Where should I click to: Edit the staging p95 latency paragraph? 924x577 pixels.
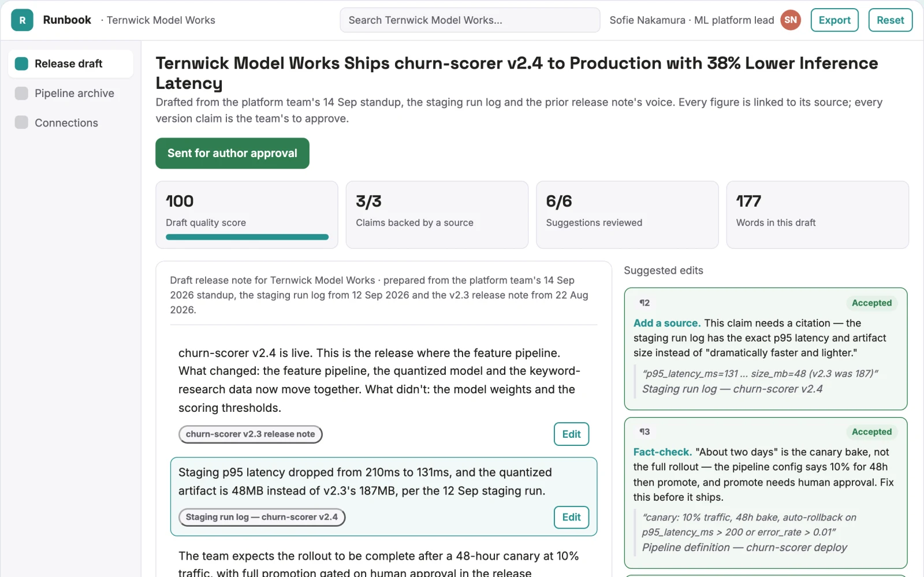571,518
